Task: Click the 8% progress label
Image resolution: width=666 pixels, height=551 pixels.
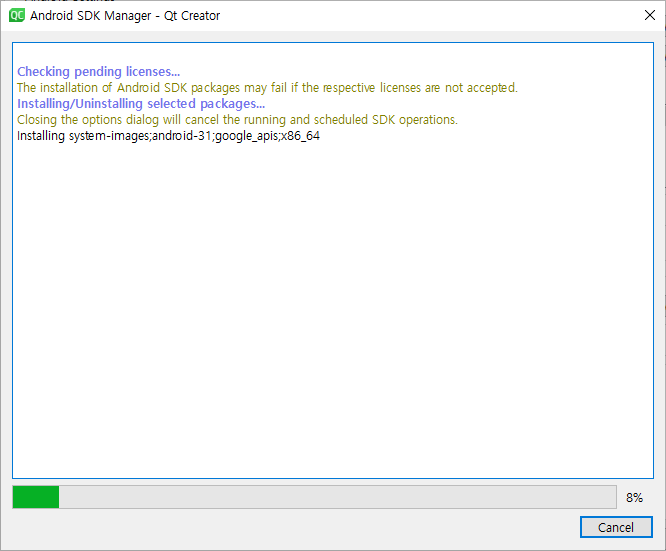Action: [x=634, y=497]
